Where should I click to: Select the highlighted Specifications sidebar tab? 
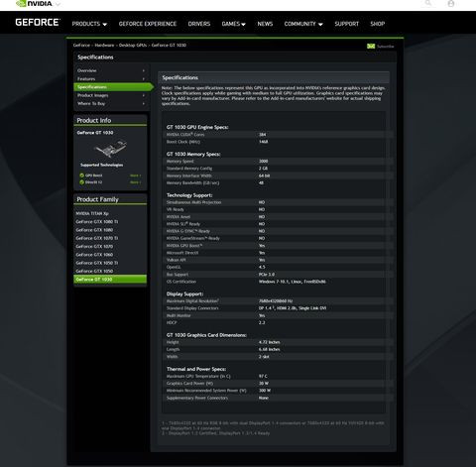pyautogui.click(x=113, y=87)
